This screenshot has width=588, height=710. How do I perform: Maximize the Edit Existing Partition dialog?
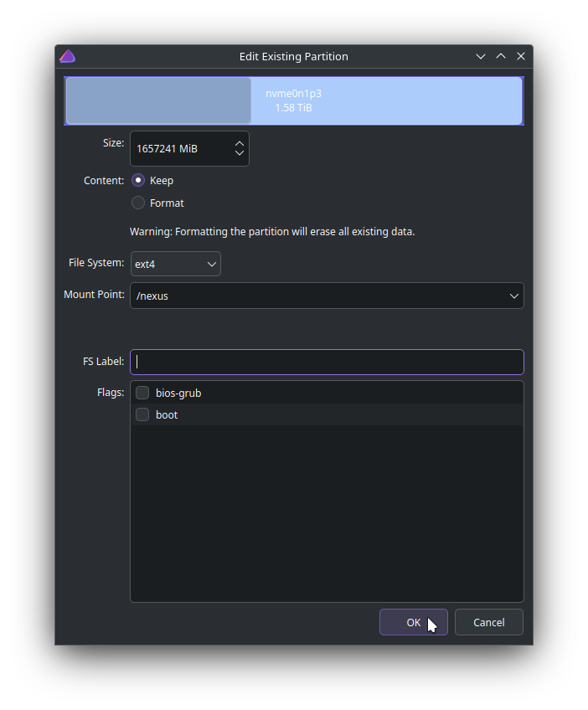coord(501,56)
